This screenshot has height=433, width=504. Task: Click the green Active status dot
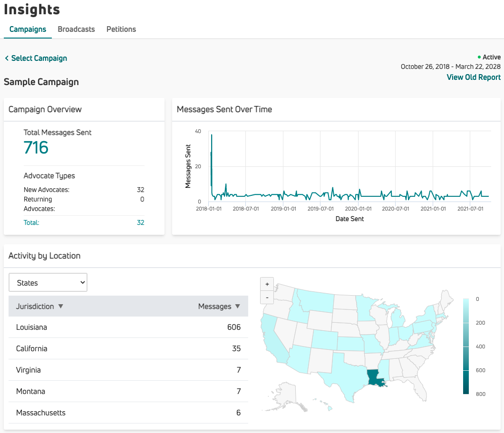479,57
